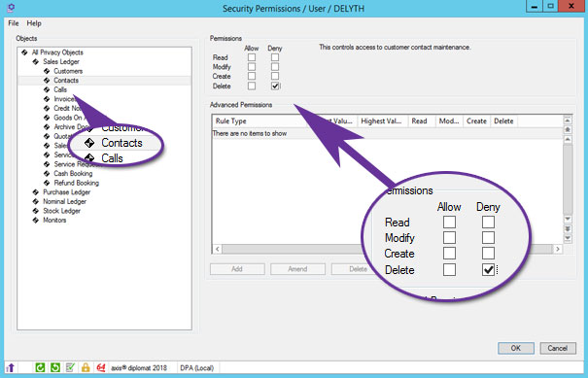Viewport: 588px width, 378px height.
Task: Expand the Stock Ledger node
Action: [x=36, y=211]
